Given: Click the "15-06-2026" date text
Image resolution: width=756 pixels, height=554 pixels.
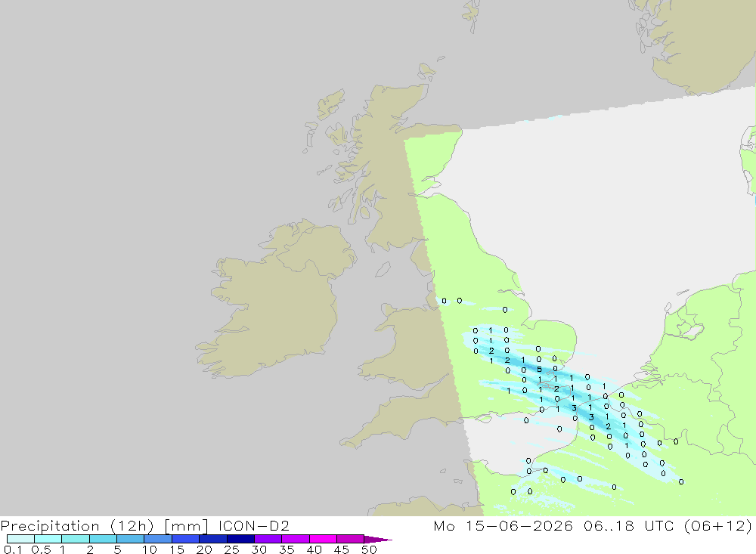Looking at the screenshot, I should coord(520,525).
